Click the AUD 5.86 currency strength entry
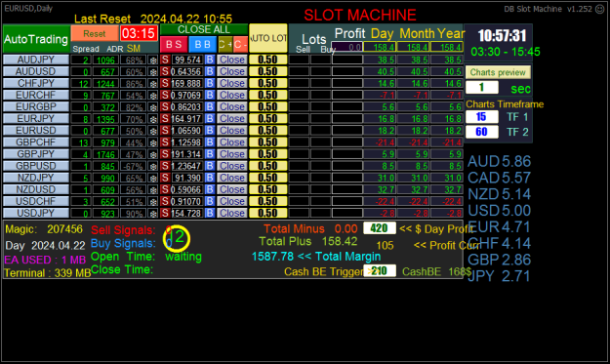The width and height of the screenshot is (610, 364). point(499,161)
